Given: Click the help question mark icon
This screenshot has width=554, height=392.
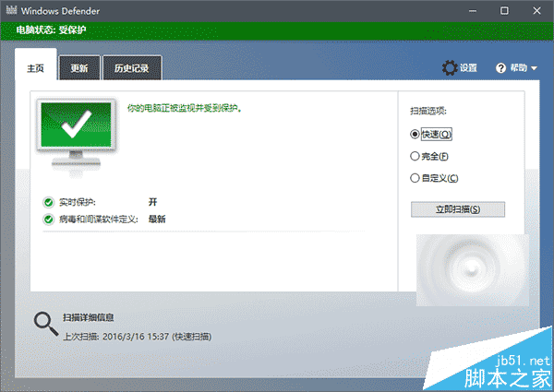Looking at the screenshot, I should 500,67.
